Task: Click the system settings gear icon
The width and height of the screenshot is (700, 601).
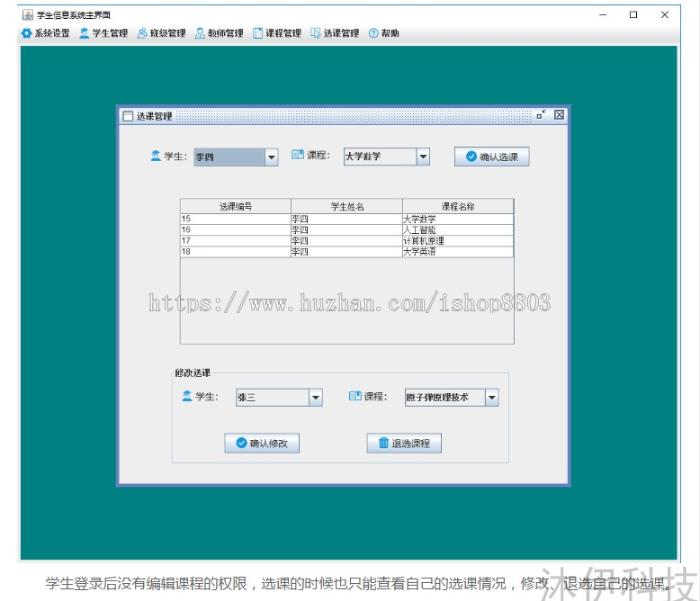Action: (26, 33)
